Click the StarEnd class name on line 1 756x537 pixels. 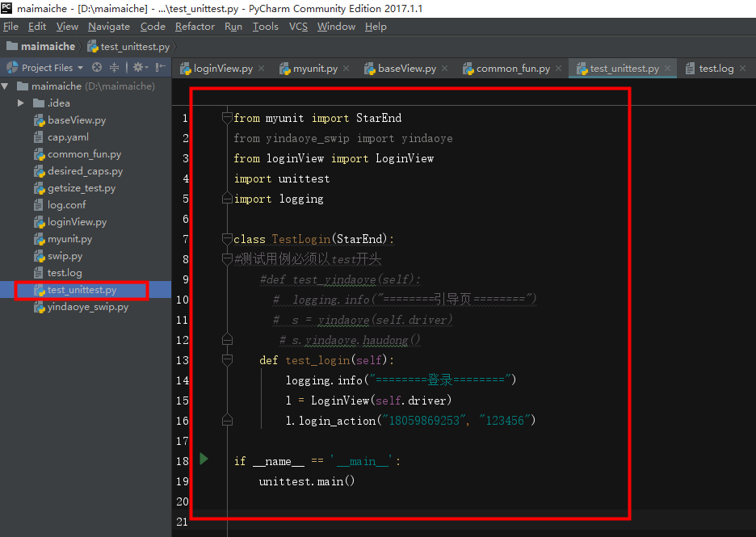click(379, 118)
